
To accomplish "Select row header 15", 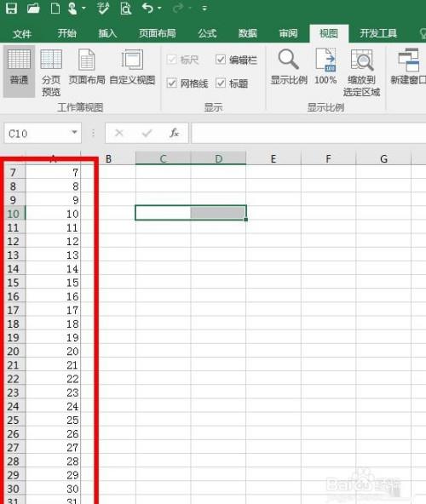I will click(x=13, y=283).
